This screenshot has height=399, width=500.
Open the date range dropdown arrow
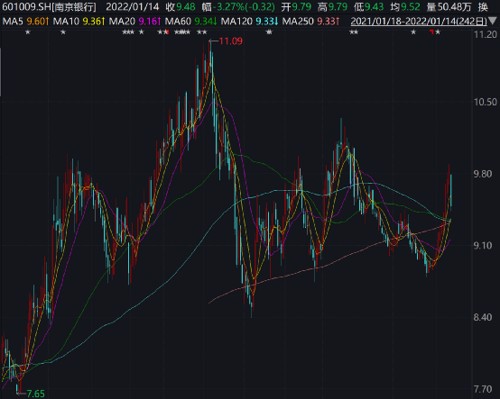(x=493, y=22)
